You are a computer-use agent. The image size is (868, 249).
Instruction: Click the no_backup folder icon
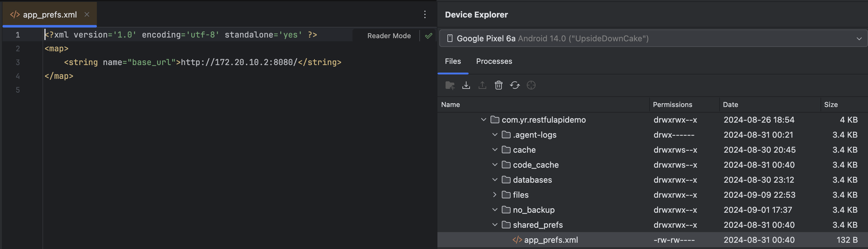[x=506, y=210]
